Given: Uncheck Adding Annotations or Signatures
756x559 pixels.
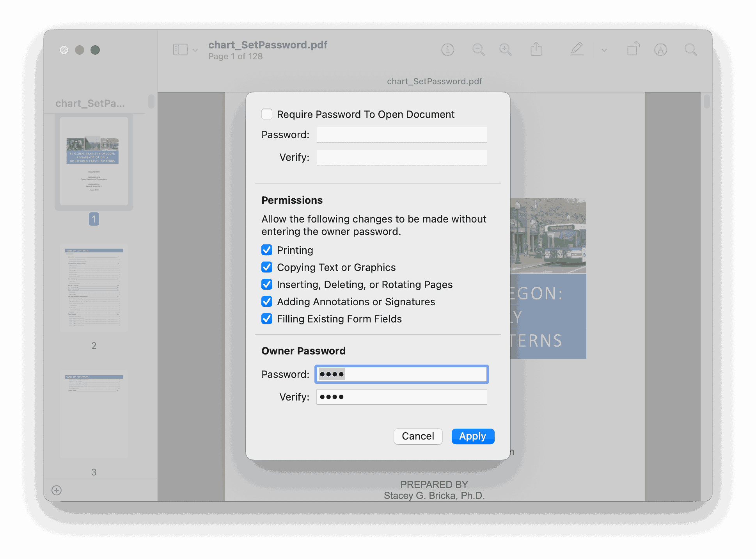Looking at the screenshot, I should point(267,301).
